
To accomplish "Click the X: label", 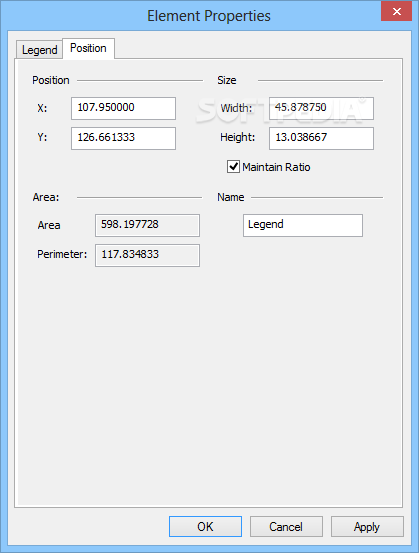I will (x=42, y=108).
